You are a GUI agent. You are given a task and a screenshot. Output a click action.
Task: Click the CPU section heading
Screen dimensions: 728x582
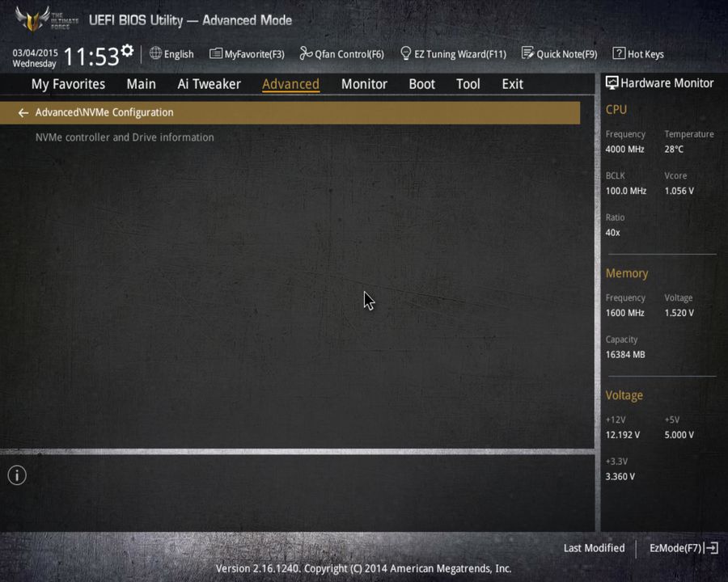pos(616,110)
